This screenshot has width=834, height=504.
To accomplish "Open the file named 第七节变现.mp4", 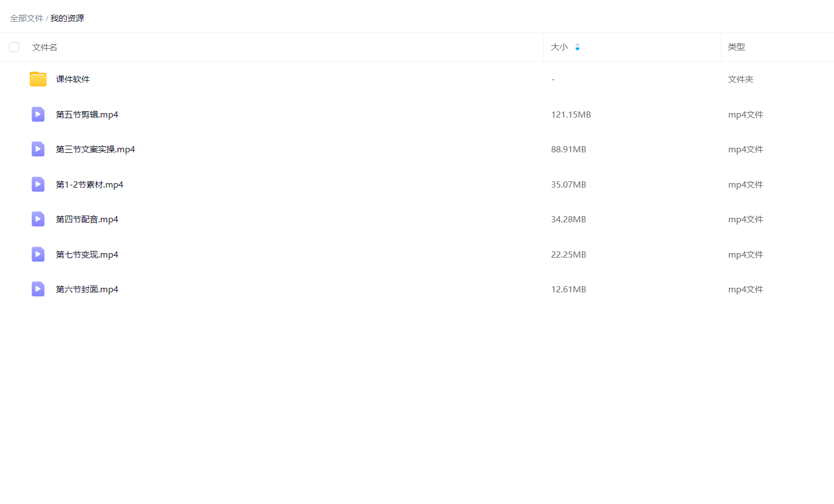I will pyautogui.click(x=87, y=255).
